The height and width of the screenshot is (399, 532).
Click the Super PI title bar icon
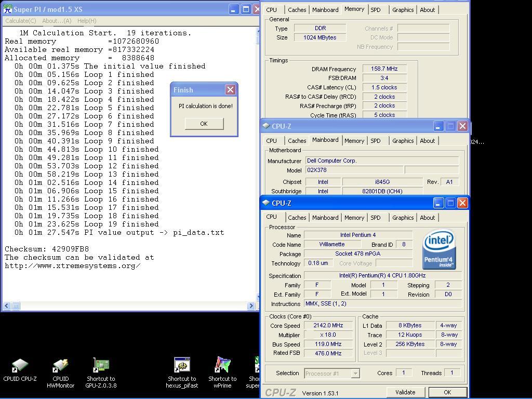(7, 9)
